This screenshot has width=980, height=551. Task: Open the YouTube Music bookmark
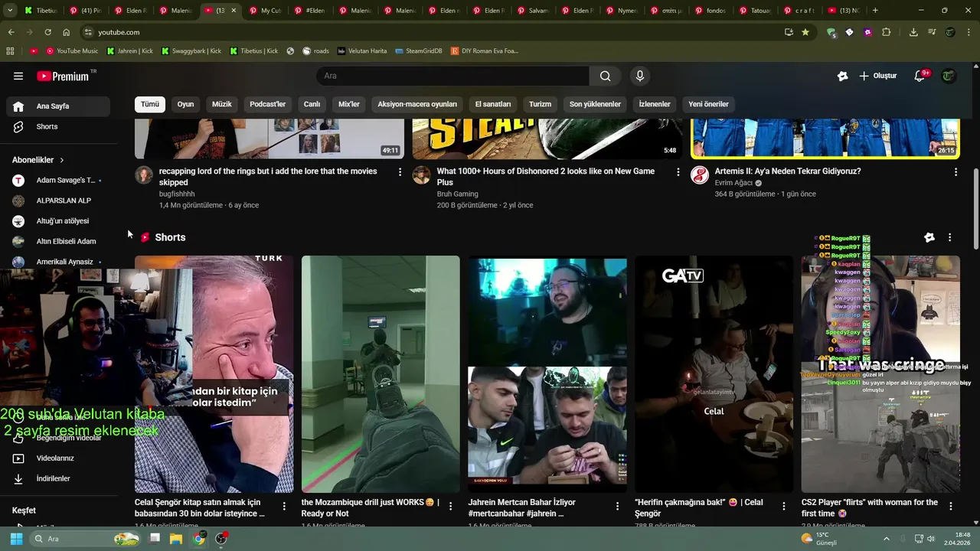[x=72, y=51]
